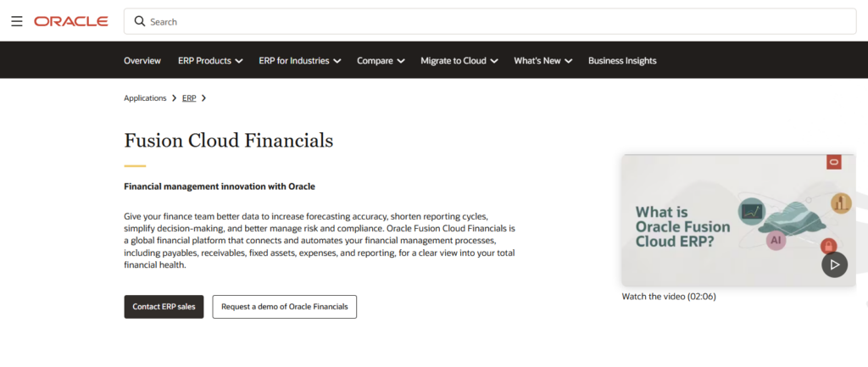Open Business Insights nav item

622,61
